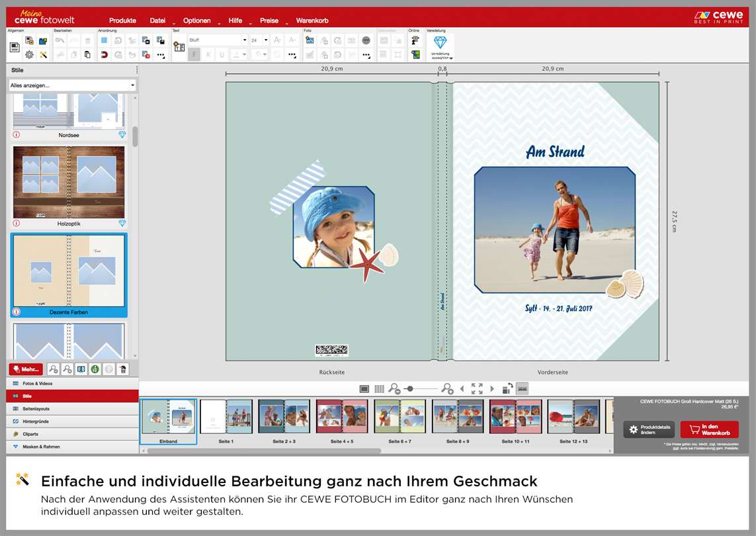756x536 pixels.
Task: Toggle underline U text formatting
Action: [x=222, y=54]
